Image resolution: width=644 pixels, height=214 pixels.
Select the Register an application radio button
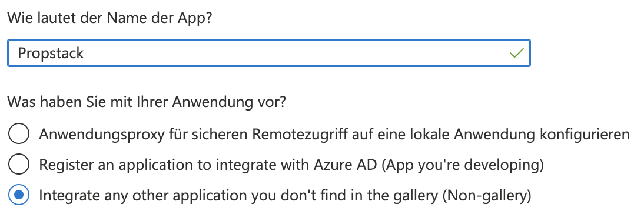point(18,165)
